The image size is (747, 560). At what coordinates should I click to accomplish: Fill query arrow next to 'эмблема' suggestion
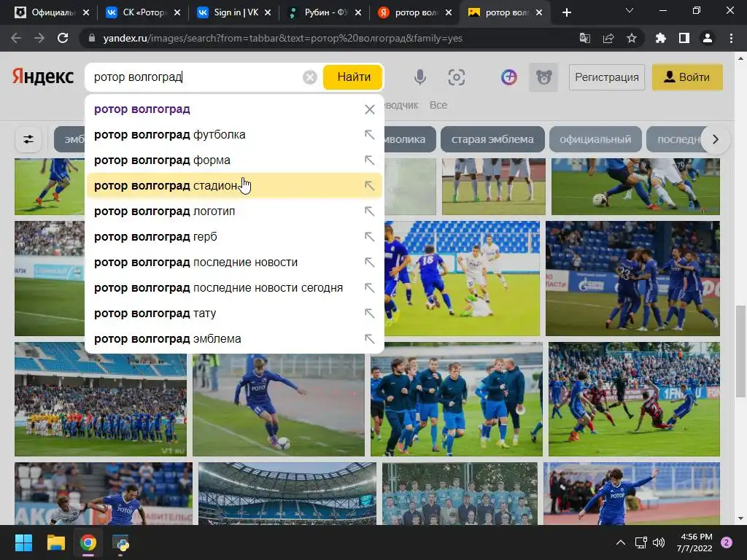click(369, 339)
